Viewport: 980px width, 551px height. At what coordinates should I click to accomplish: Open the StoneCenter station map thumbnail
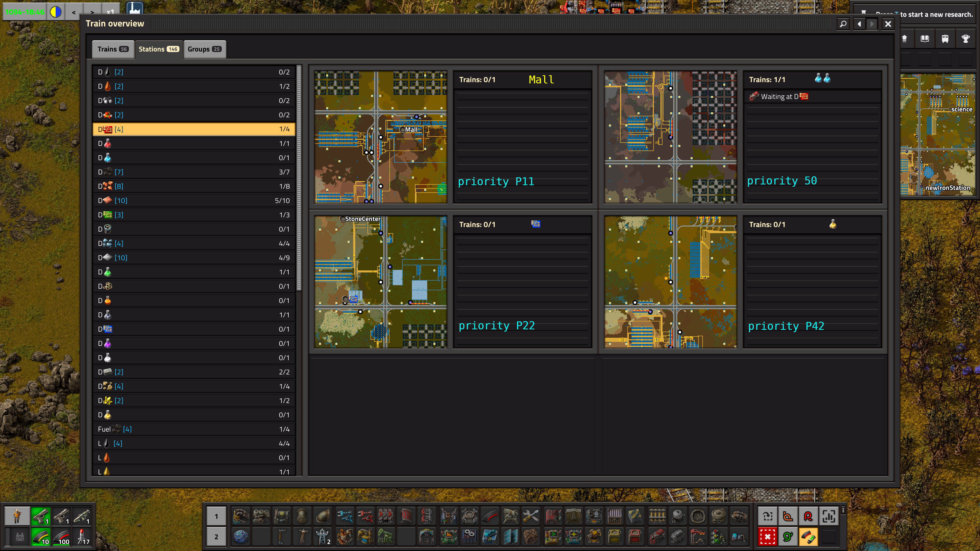pos(381,282)
